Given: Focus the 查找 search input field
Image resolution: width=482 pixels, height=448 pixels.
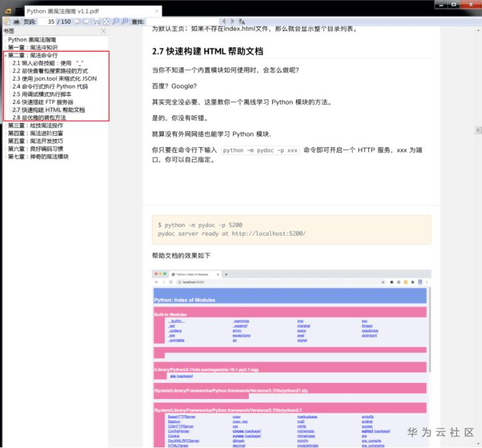Looking at the screenshot, I should pyautogui.click(x=182, y=22).
